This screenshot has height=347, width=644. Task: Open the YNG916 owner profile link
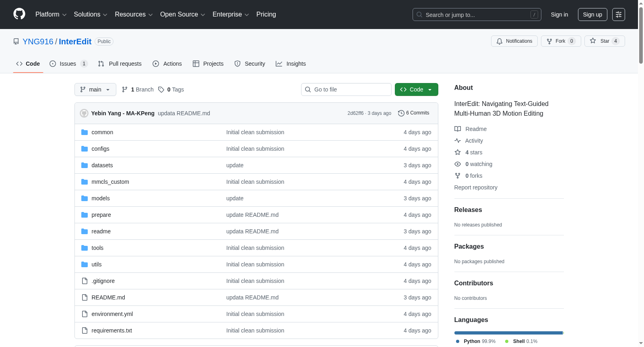tap(38, 42)
